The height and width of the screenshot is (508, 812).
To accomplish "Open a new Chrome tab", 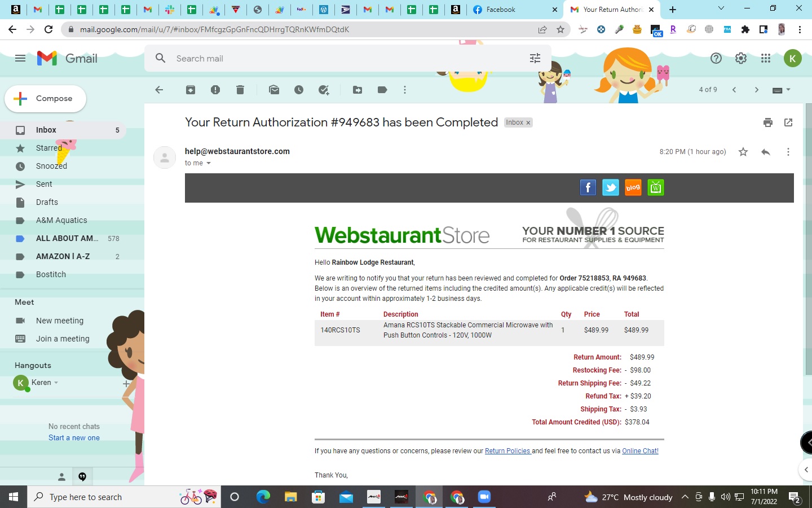I will point(673,10).
